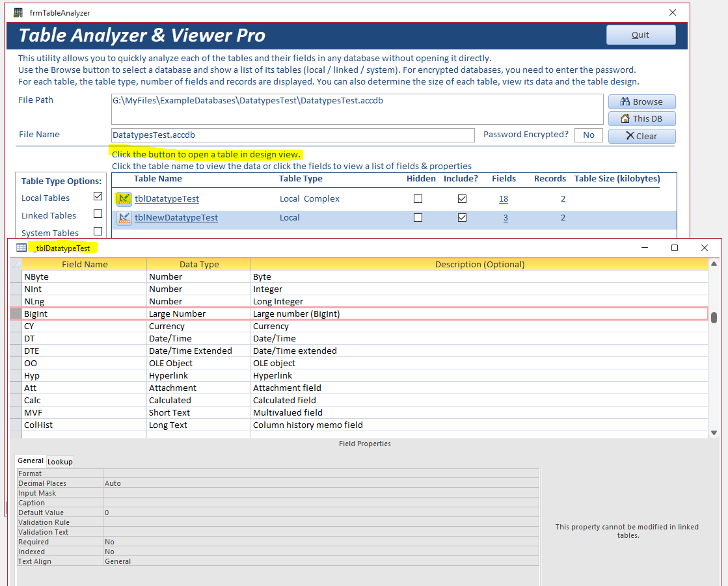Select the BigInt row selector
728x586 pixels.
click(x=16, y=313)
